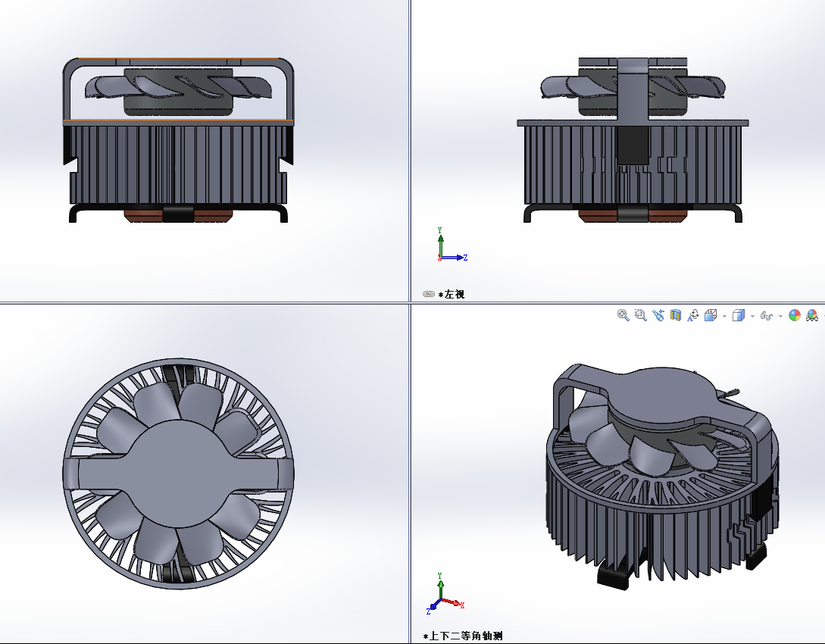Expand the View Orientation dropdown arrow
The height and width of the screenshot is (644, 825).
point(724,316)
